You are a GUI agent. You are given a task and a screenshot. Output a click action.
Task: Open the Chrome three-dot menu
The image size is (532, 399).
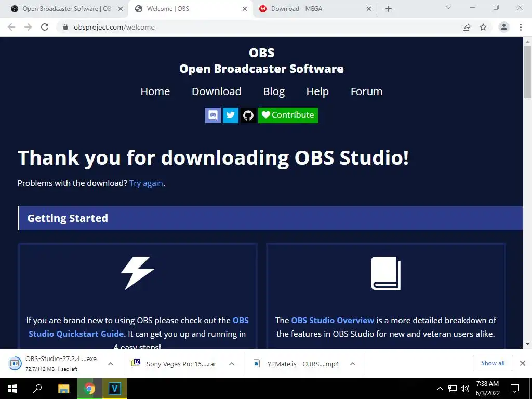point(521,27)
